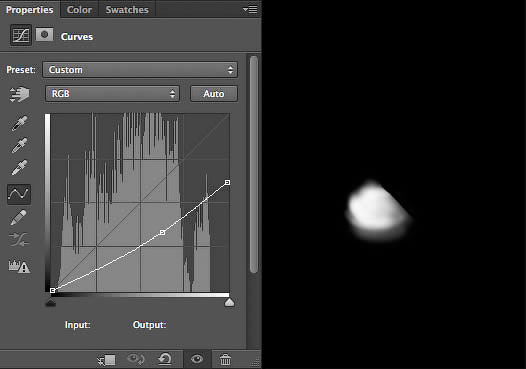Click the bottom-left curve endpoint
Screen dimensions: 526x369
click(52, 291)
